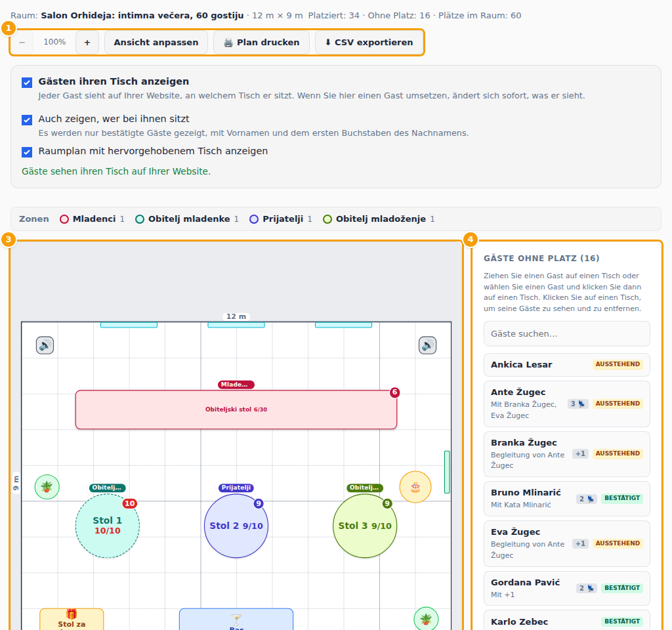Screen dimensions: 672x630
Task: Open round table Stol 1
Action: coord(108,526)
